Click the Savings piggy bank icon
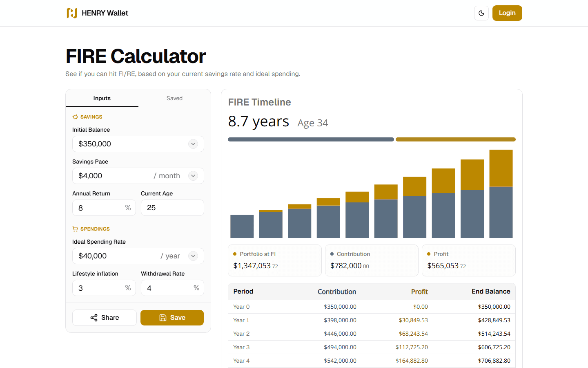 75,117
